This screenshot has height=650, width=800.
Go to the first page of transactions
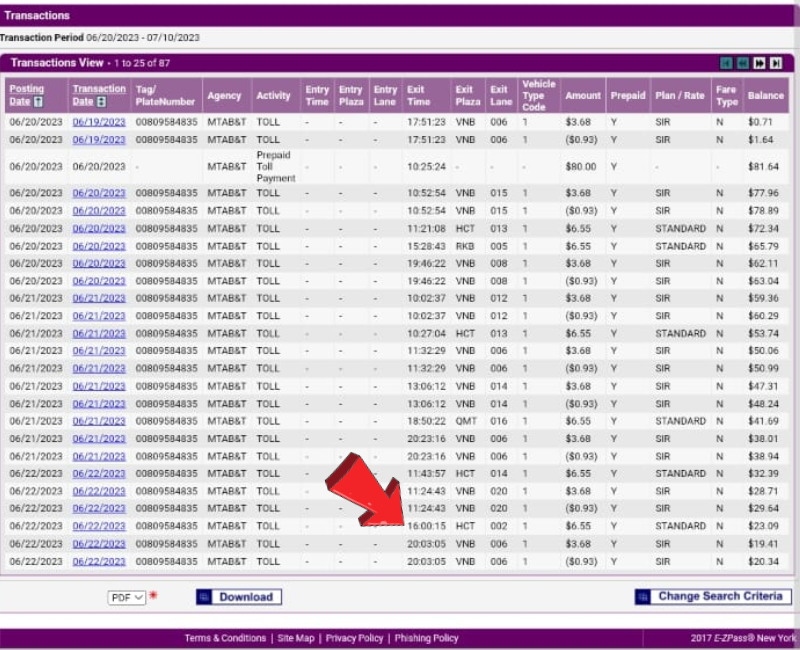726,63
